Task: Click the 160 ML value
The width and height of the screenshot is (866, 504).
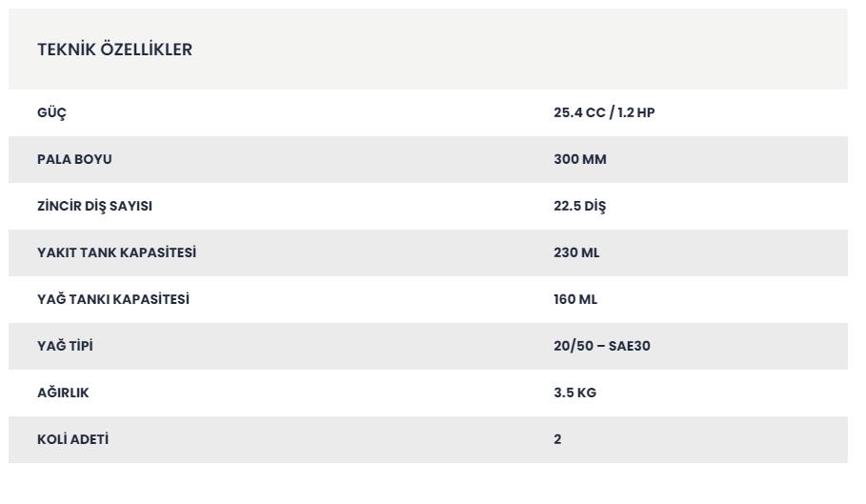Action: point(575,299)
